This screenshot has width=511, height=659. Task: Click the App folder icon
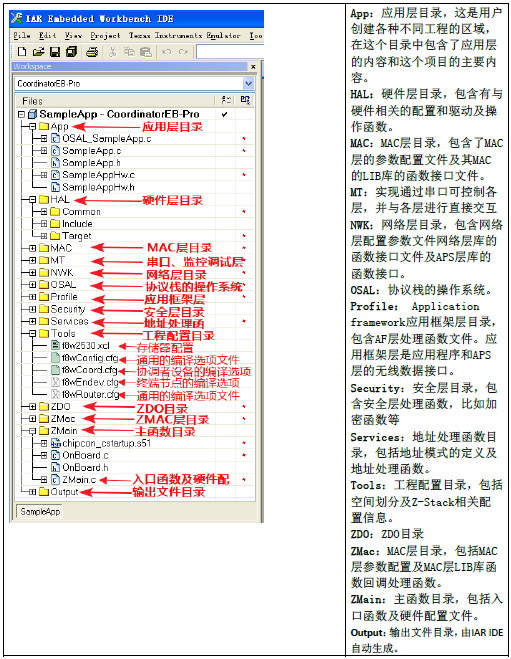[x=44, y=126]
